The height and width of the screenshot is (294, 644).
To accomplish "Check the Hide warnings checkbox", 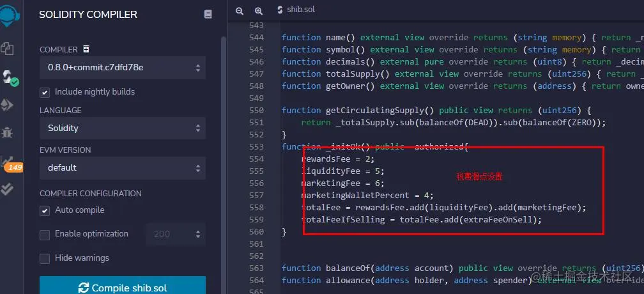I will 45,259.
